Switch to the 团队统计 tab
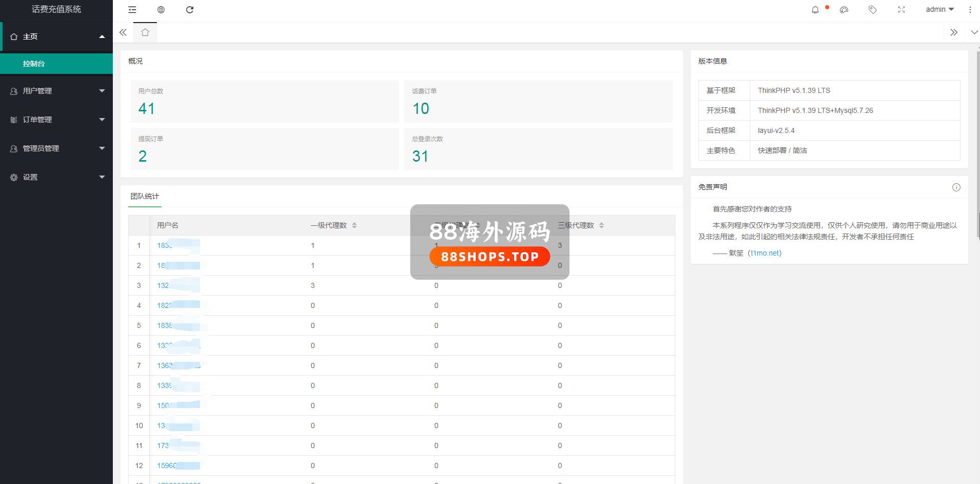Screen dimensions: 980x484 click(x=145, y=197)
